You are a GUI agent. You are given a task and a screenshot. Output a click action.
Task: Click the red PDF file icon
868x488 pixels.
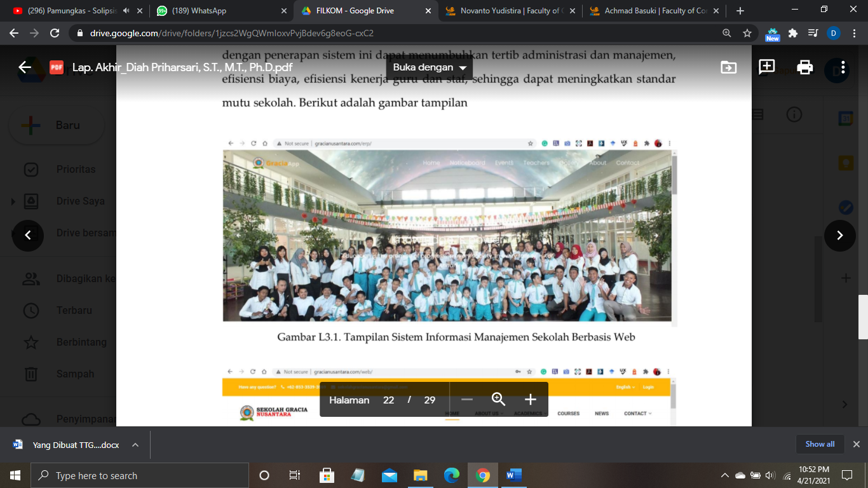[57, 67]
